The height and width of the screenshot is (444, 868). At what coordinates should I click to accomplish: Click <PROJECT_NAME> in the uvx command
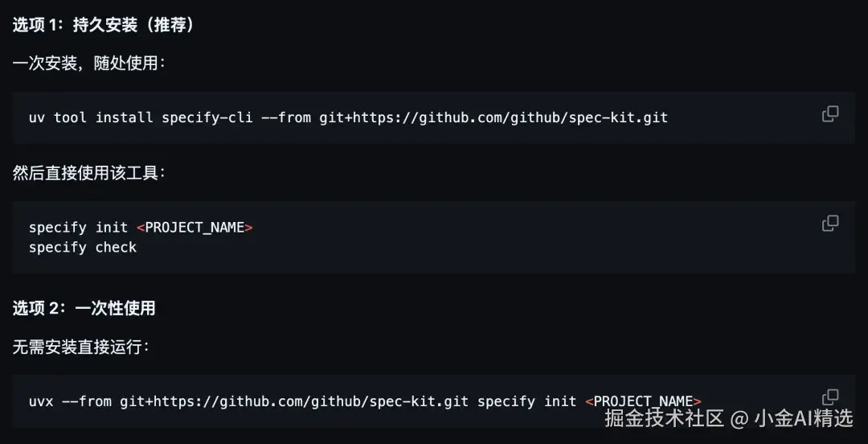click(643, 401)
